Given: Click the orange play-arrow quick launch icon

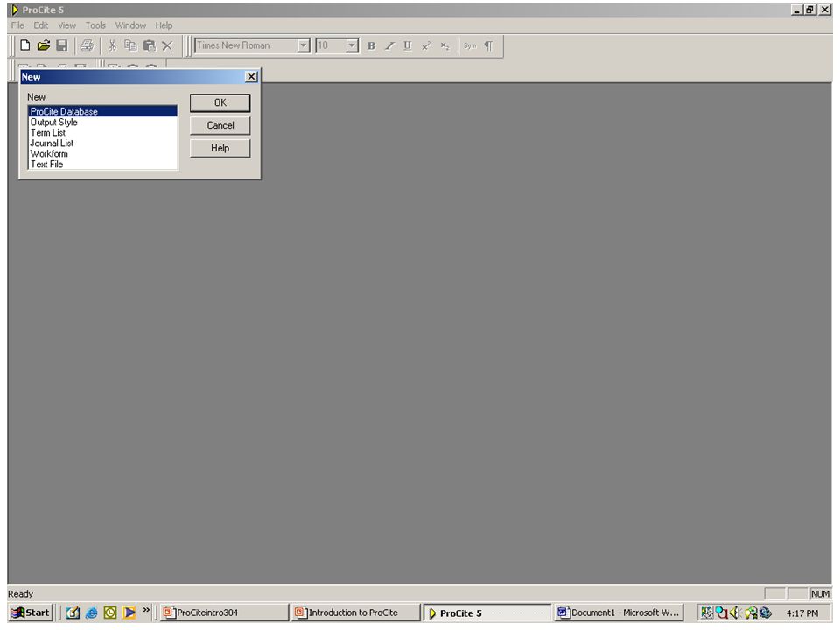Looking at the screenshot, I should pos(129,612).
